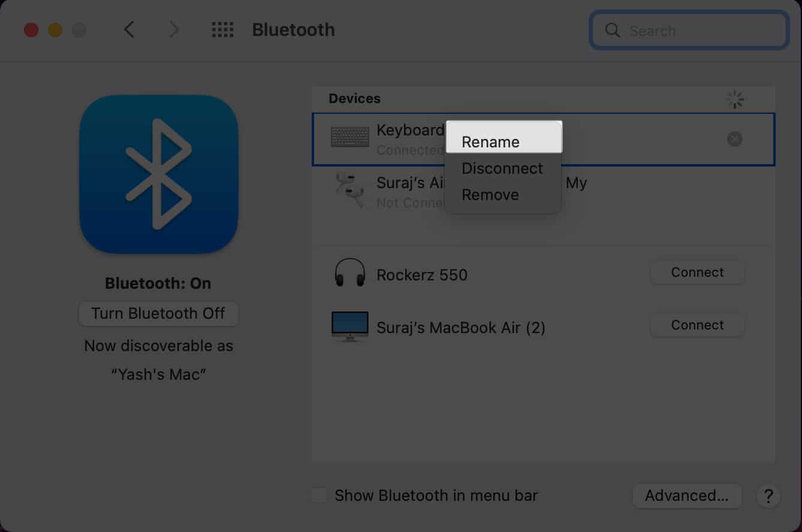Click the "Yash's Mac" discoverable name
The image size is (802, 532).
click(159, 374)
